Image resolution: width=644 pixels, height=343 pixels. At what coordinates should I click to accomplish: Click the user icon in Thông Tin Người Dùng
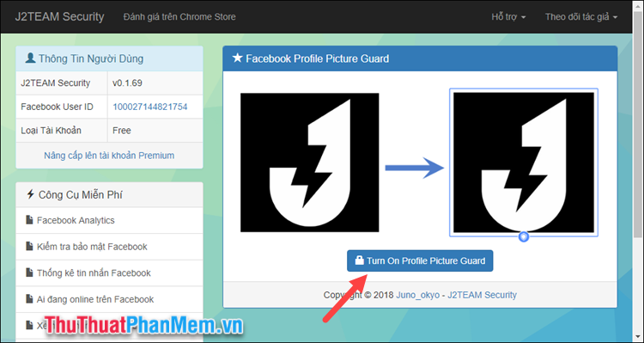tap(30, 58)
